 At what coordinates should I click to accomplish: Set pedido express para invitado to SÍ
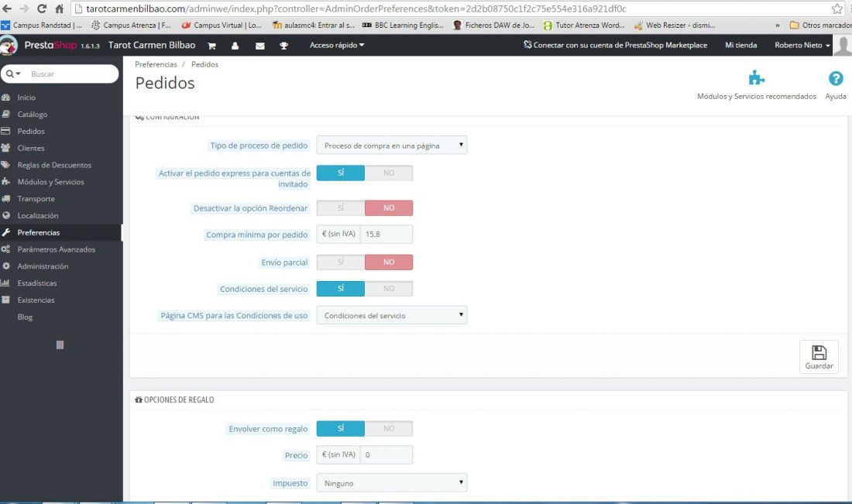(x=341, y=173)
